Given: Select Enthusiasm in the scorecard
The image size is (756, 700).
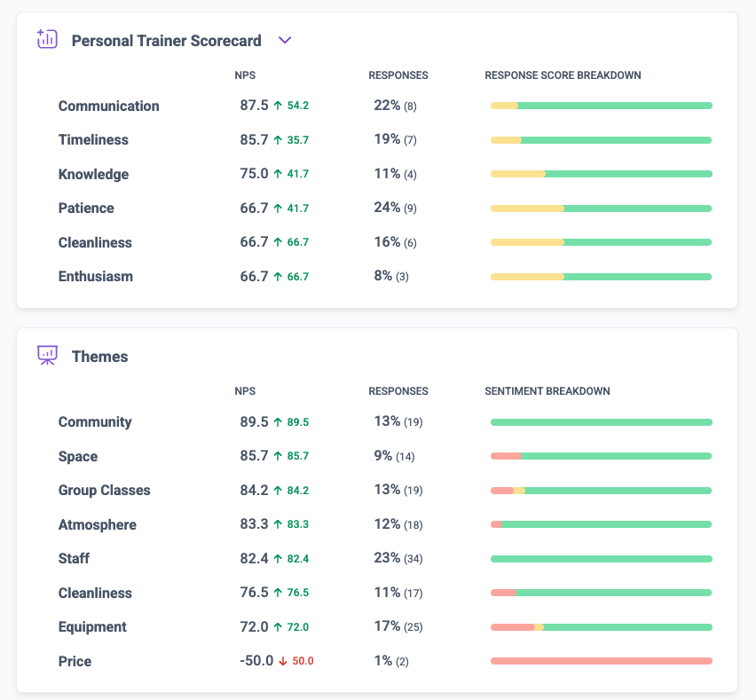Looking at the screenshot, I should tap(96, 276).
